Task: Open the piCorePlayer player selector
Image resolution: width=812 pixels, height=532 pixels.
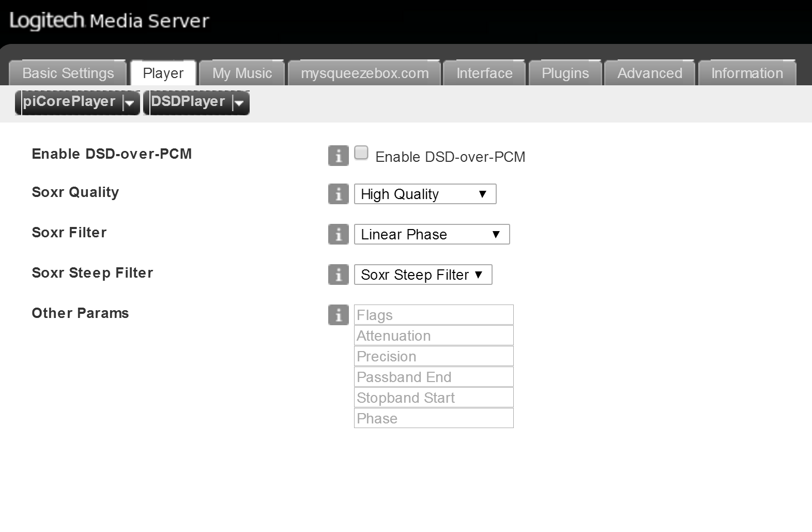Action: (78, 102)
